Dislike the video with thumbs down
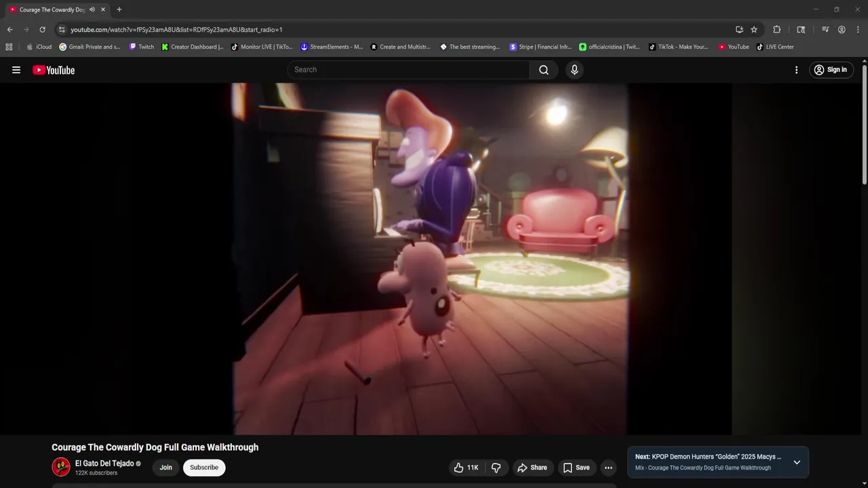This screenshot has height=488, width=868. coord(496,468)
